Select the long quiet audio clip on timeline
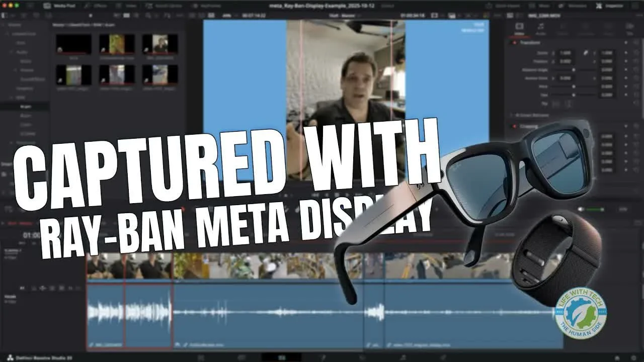This screenshot has width=644, height=362. click(268, 316)
